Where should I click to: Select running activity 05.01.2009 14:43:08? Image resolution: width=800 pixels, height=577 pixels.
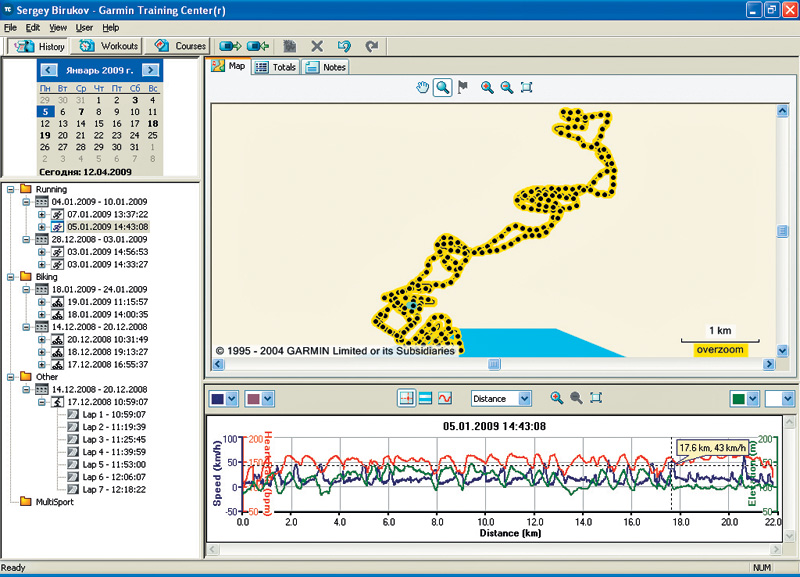[108, 227]
